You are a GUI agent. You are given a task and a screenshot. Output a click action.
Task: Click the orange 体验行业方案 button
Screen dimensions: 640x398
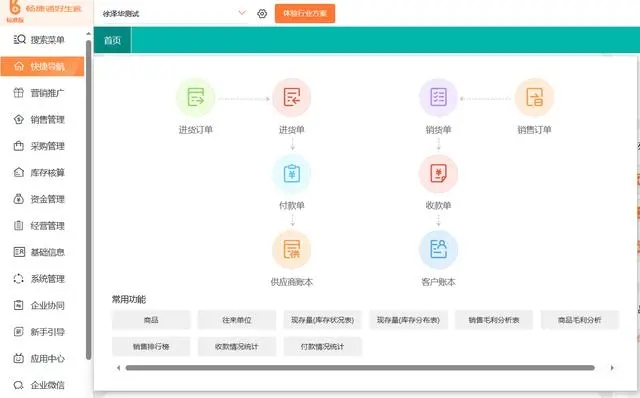[x=305, y=13]
